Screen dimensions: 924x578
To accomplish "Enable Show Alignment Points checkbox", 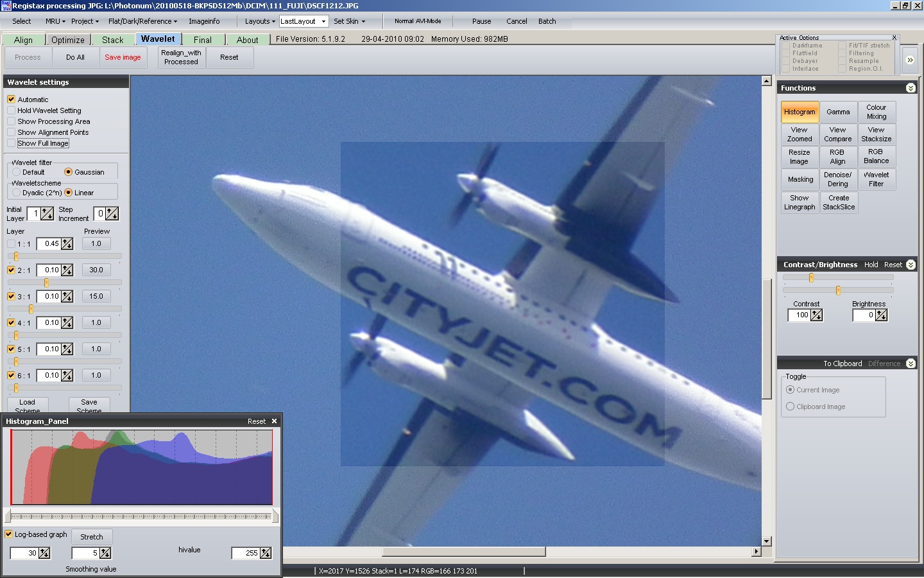I will click(x=11, y=132).
